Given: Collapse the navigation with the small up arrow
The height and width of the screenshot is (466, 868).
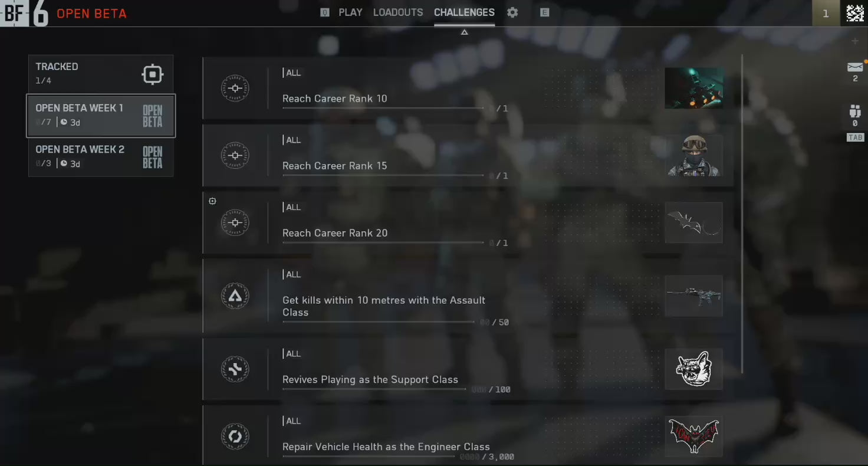Looking at the screenshot, I should [465, 32].
